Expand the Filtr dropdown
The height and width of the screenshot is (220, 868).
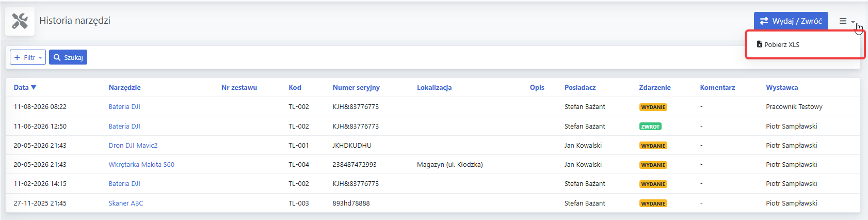pyautogui.click(x=28, y=57)
